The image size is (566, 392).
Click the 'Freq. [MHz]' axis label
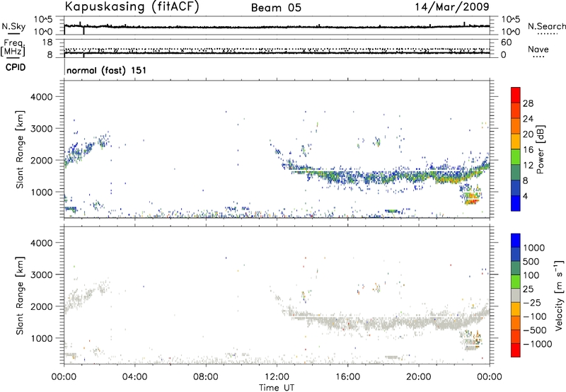tap(13, 48)
